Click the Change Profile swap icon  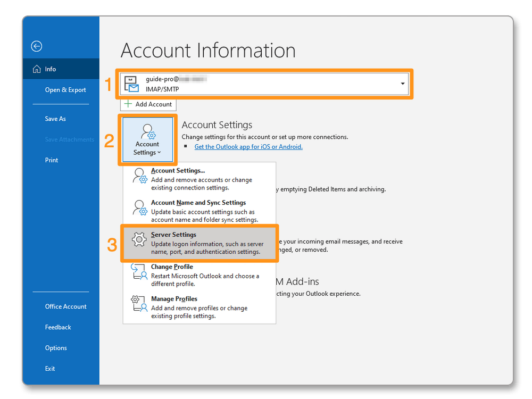click(139, 271)
